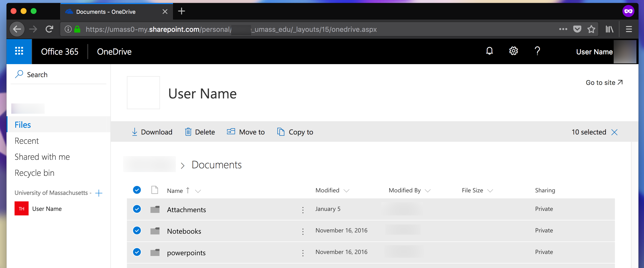This screenshot has width=644, height=268.
Task: Open the help question mark
Action: point(537,51)
